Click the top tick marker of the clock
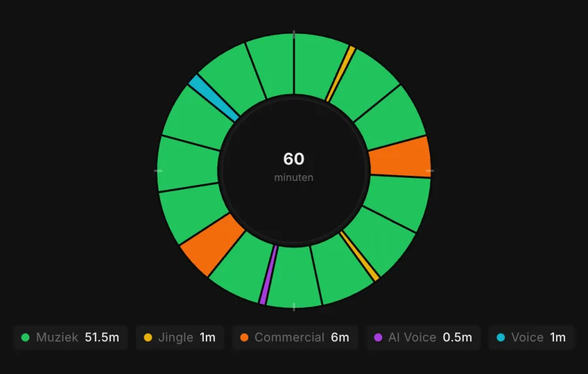Viewport: 588px width, 374px height. pos(294,35)
